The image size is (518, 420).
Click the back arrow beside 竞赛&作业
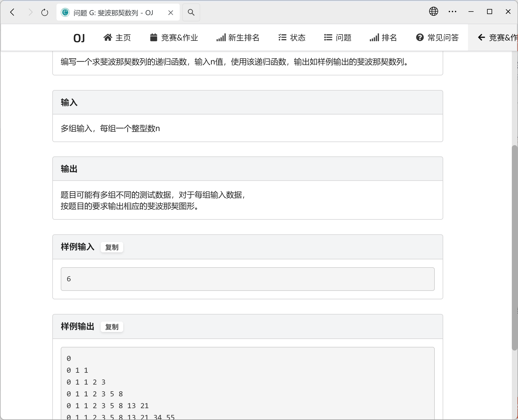click(481, 37)
